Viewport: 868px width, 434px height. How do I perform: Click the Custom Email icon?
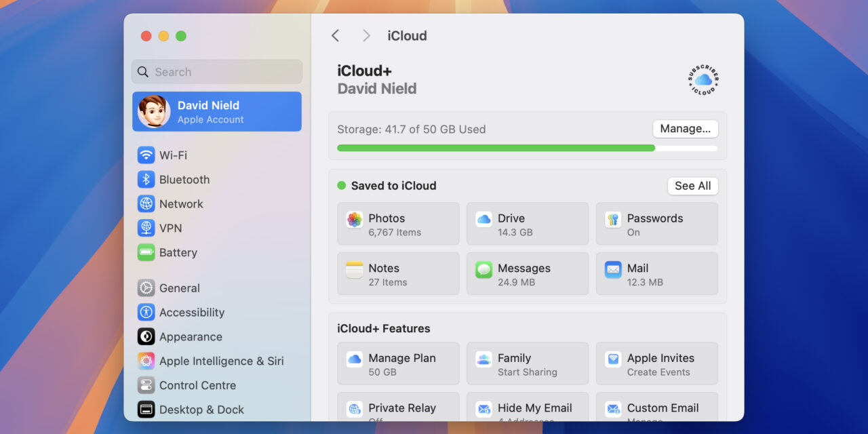(x=613, y=409)
